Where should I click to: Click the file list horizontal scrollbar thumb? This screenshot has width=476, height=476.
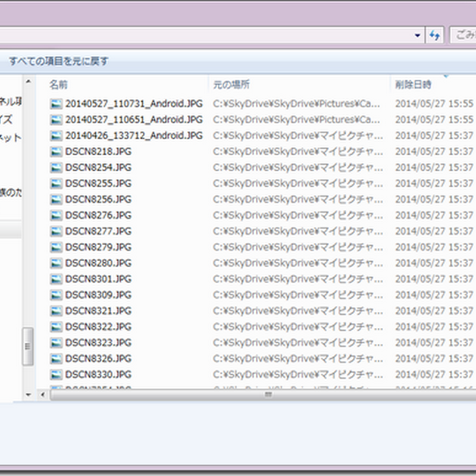click(263, 394)
